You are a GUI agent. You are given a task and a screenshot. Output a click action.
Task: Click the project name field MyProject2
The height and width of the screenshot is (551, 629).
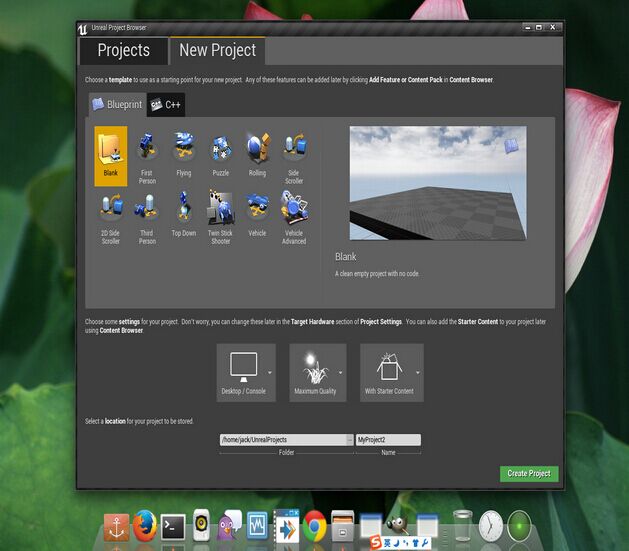click(x=388, y=440)
